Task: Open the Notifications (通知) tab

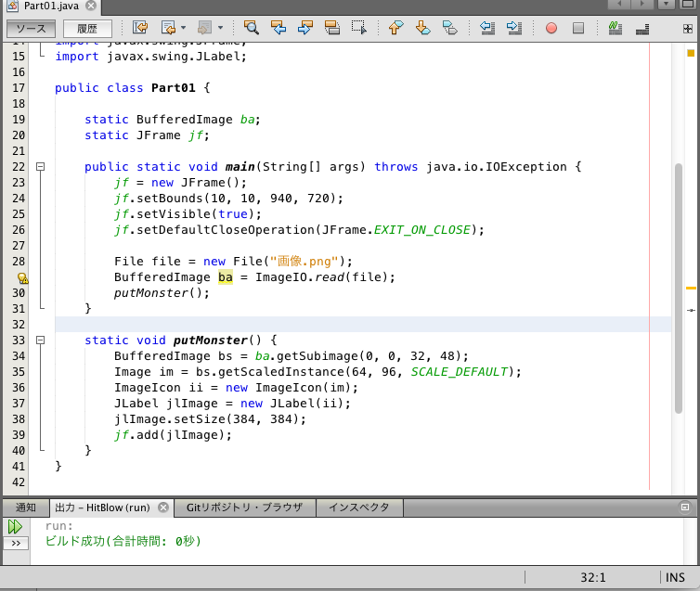Action: pos(25,507)
